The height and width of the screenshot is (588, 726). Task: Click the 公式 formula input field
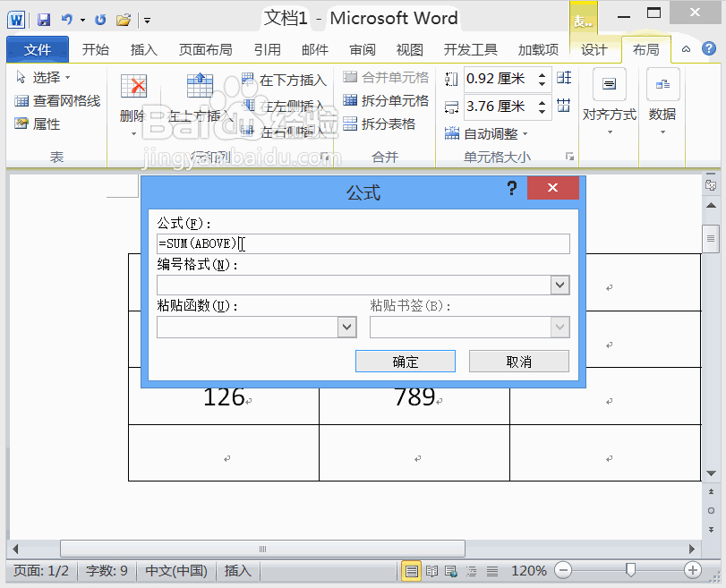pos(363,243)
